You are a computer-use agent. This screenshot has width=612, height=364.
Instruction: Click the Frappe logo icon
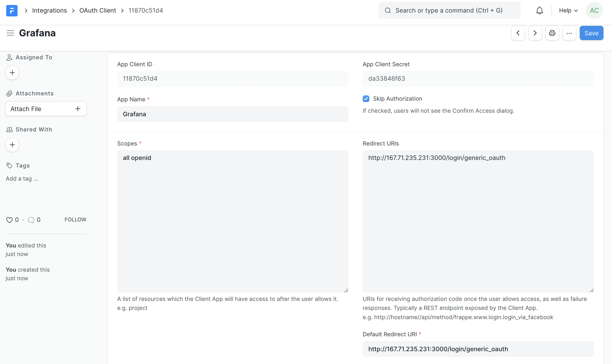click(x=11, y=10)
